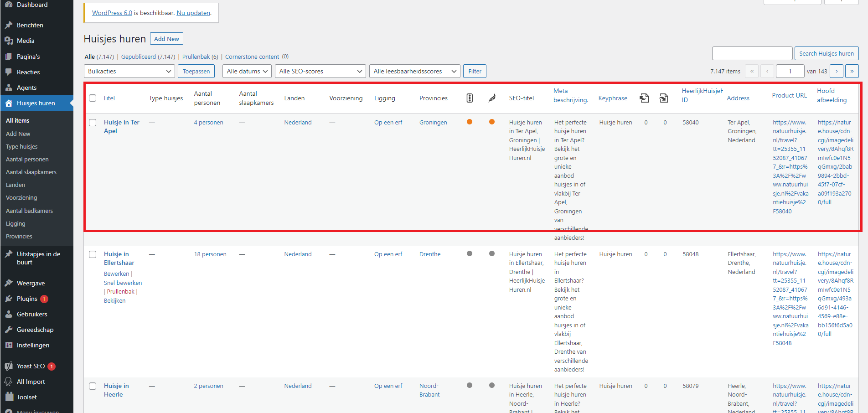Sort by SEO score column icon
Image resolution: width=868 pixels, height=413 pixels.
click(470, 98)
